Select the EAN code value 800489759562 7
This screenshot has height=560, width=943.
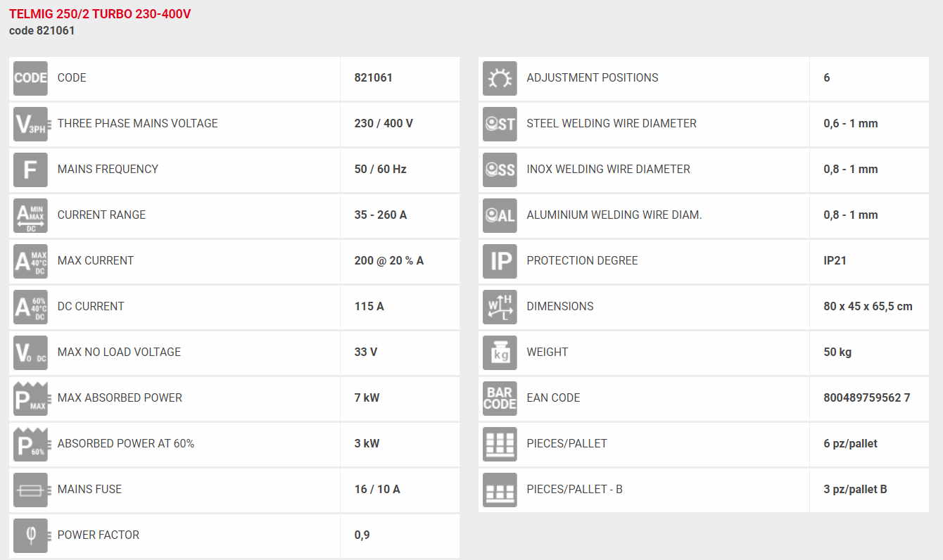[x=867, y=397]
